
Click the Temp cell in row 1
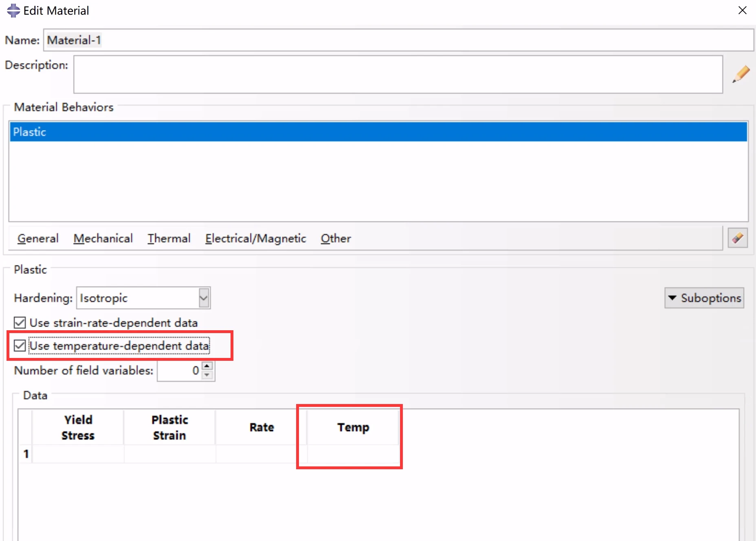[x=353, y=454]
